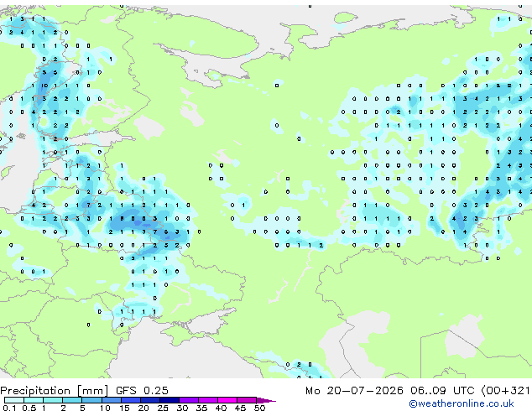
Task: Click the 30–35 mm purple swatch
Action: (x=189, y=400)
